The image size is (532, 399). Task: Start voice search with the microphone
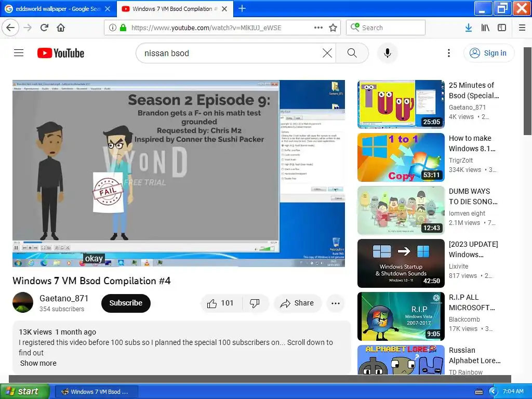[387, 53]
